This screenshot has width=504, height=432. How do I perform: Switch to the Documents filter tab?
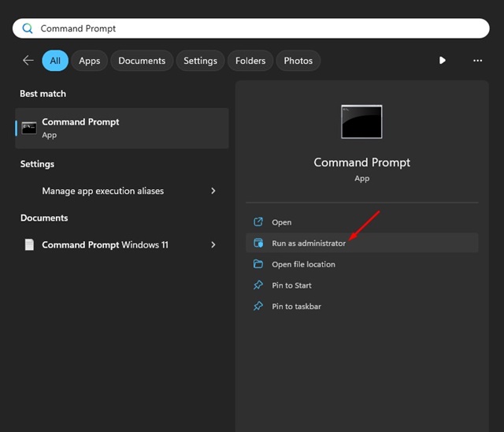pyautogui.click(x=142, y=61)
